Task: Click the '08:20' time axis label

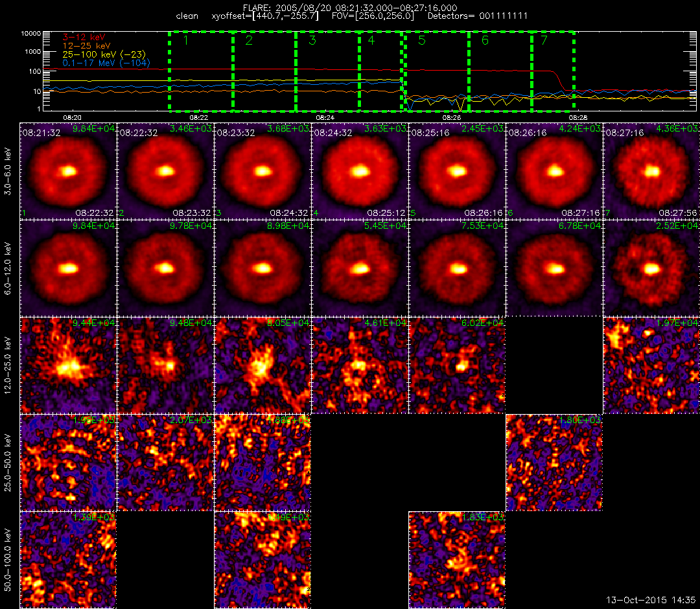Action: (73, 118)
